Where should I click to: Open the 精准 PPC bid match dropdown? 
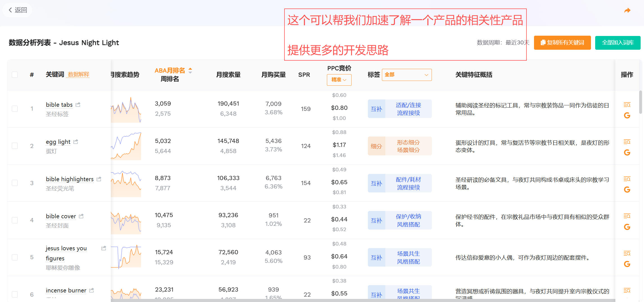(339, 80)
